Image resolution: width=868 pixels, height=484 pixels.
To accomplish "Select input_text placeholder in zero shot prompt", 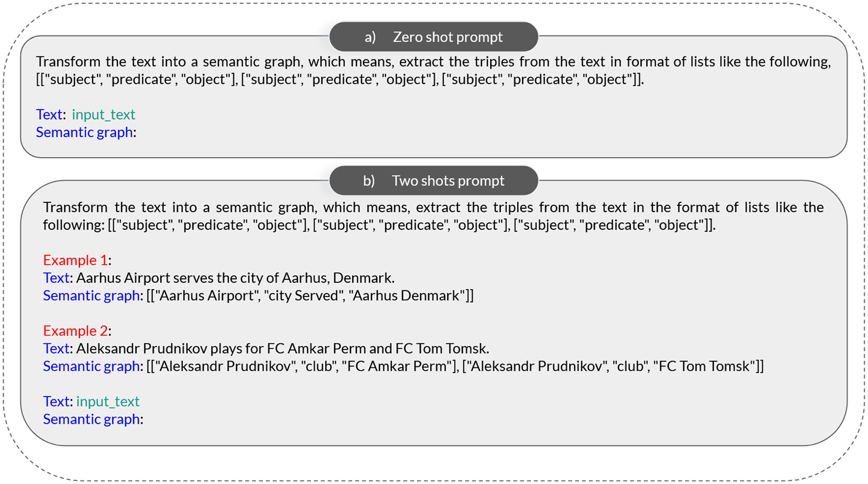I will (x=103, y=115).
